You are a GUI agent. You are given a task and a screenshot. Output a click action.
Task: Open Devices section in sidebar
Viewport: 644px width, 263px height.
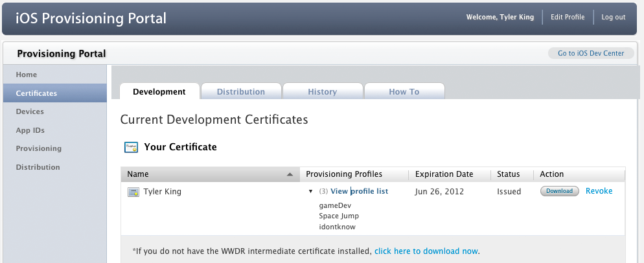[x=30, y=111]
